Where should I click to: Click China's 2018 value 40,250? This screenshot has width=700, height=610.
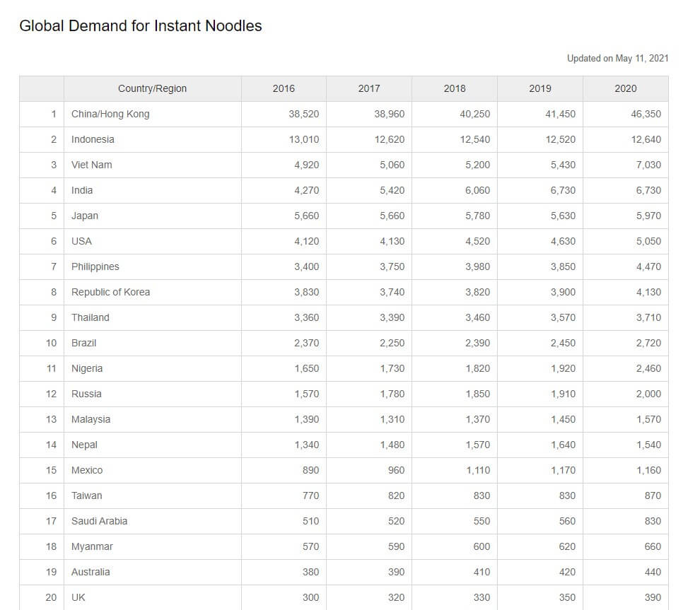point(474,115)
